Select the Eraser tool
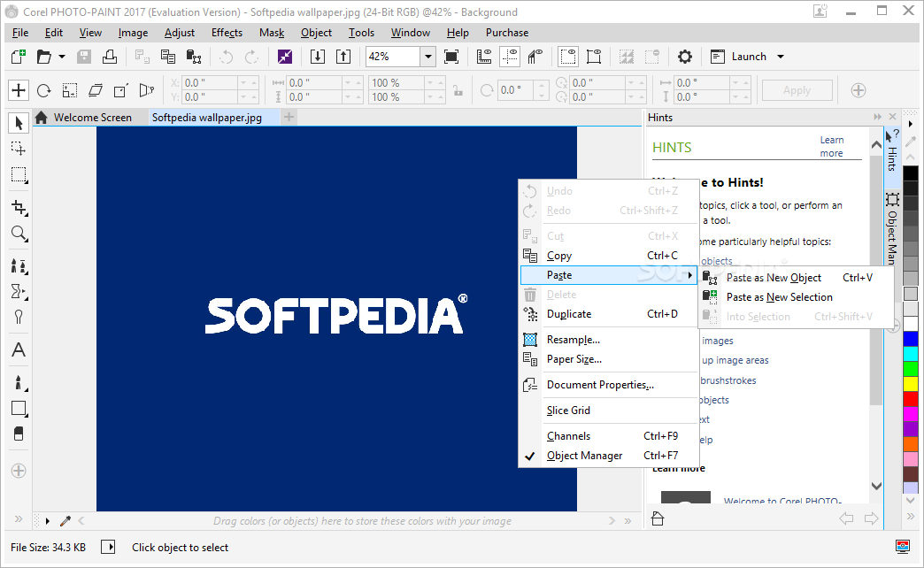The image size is (924, 568). (x=19, y=434)
